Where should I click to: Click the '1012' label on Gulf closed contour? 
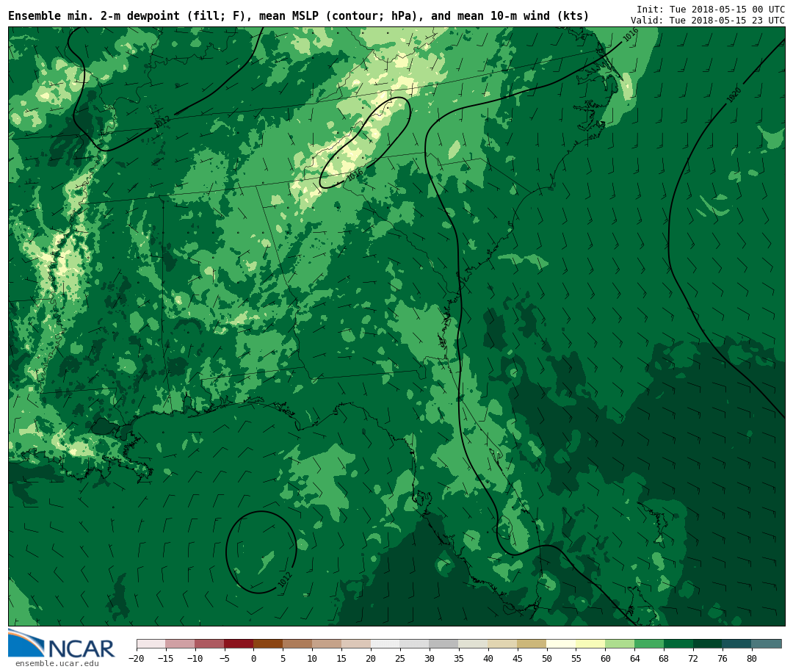pyautogui.click(x=285, y=579)
